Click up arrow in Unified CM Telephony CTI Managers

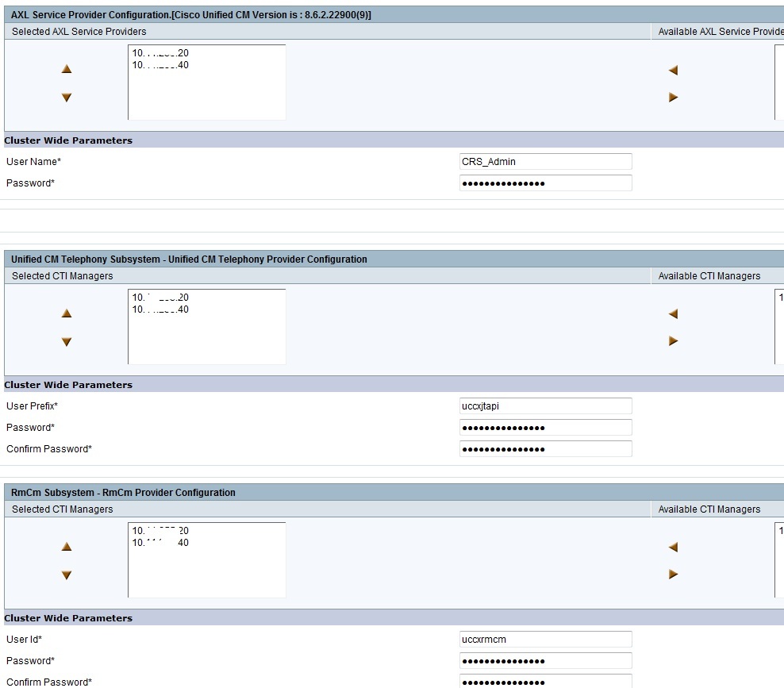(66, 313)
